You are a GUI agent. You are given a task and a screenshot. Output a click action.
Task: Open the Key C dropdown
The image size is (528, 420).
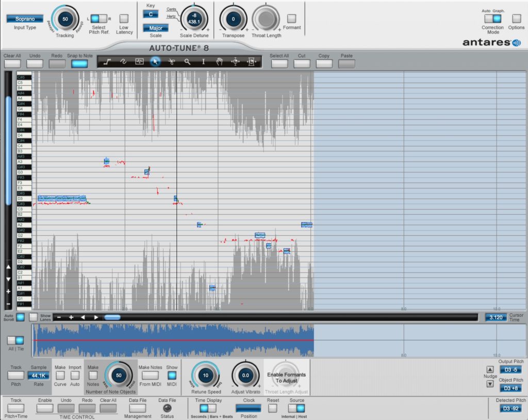[x=151, y=14]
